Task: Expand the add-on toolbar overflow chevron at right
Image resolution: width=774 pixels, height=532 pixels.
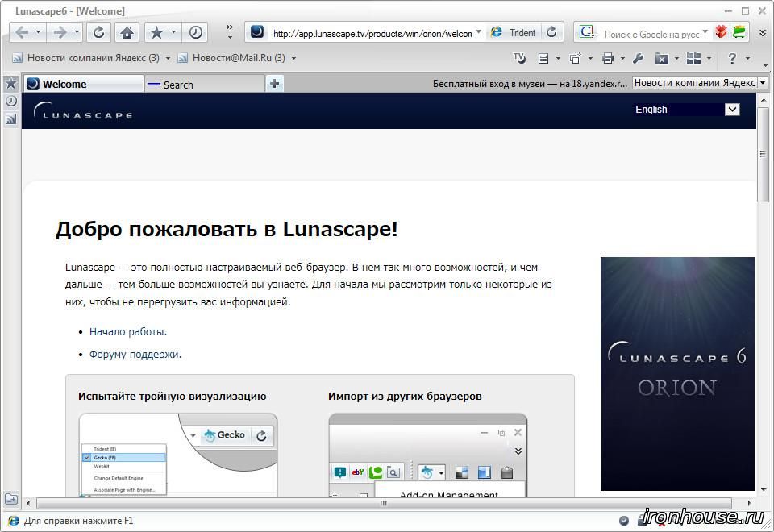Action: coord(763,32)
